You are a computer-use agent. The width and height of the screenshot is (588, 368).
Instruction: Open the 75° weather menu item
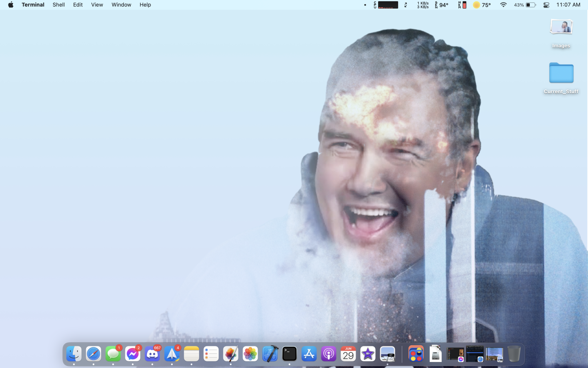482,5
